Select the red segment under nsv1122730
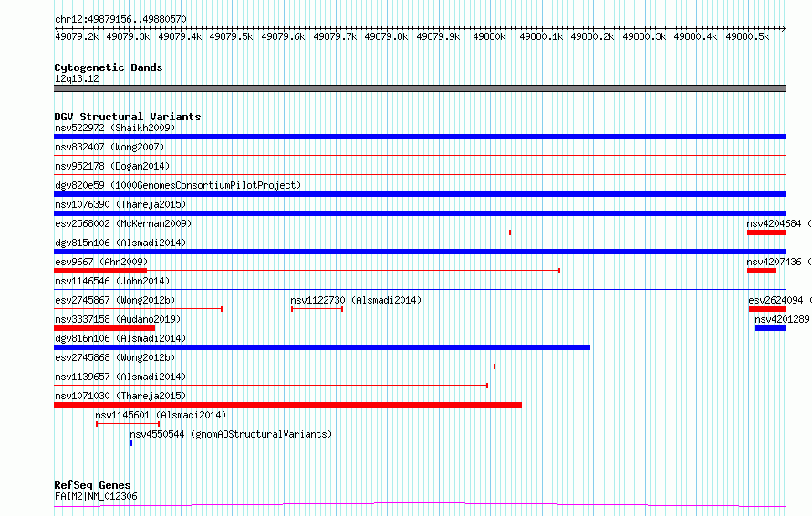 point(317,309)
